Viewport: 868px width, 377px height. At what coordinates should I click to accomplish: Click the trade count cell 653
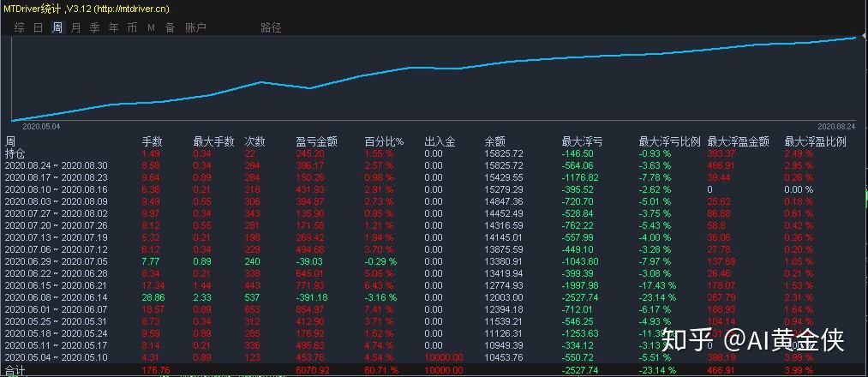click(x=253, y=309)
